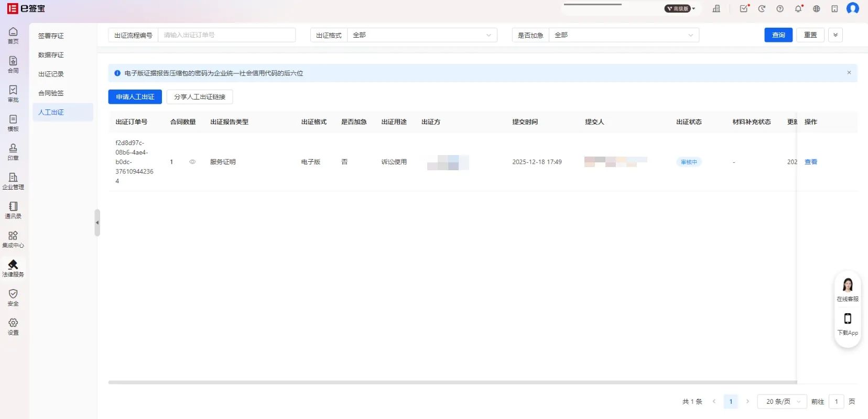
Task: Click the enterprise building icon in header
Action: (x=717, y=8)
